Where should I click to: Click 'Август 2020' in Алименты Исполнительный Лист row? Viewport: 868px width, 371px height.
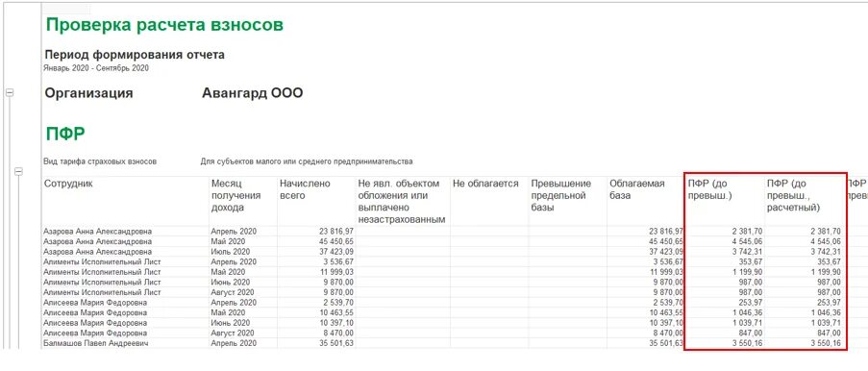232,292
